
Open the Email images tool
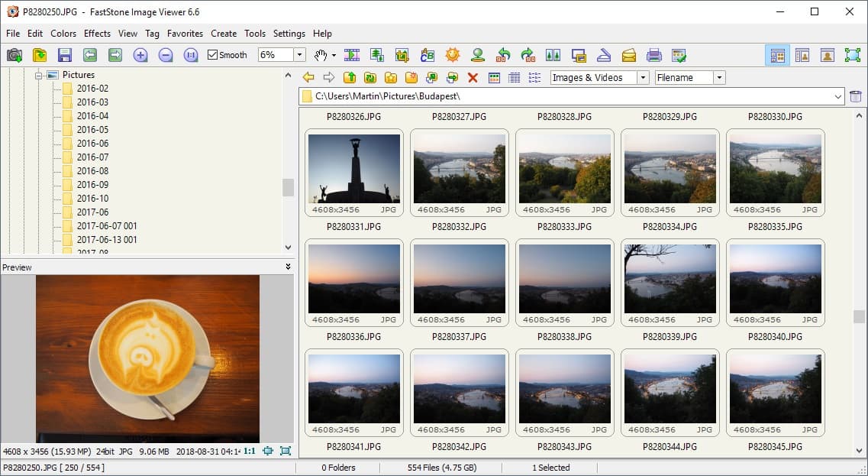629,55
